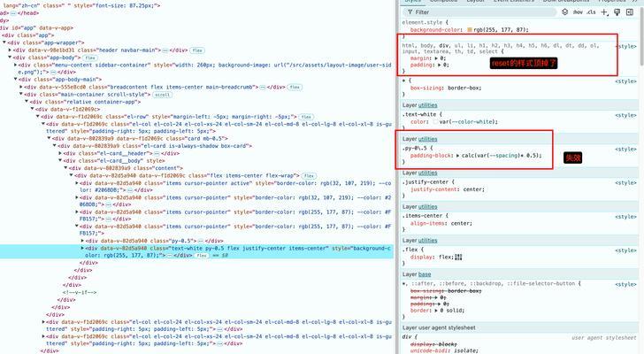Open the utilities layer link above .justify-center
The height and width of the screenshot is (354, 644).
(427, 173)
